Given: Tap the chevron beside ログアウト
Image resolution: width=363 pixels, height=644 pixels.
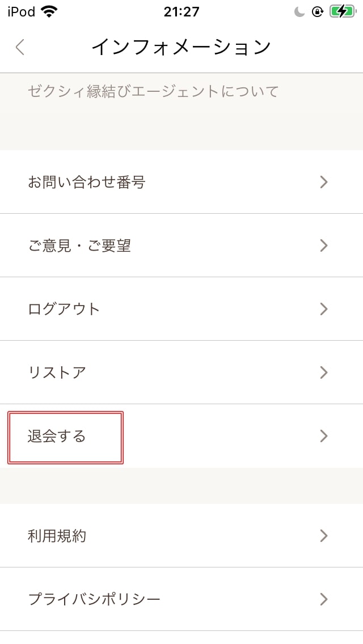Looking at the screenshot, I should (x=324, y=309).
